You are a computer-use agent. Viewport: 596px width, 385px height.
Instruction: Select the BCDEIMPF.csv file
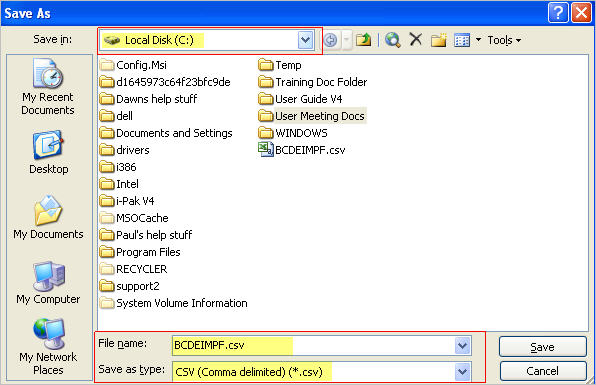(302, 150)
